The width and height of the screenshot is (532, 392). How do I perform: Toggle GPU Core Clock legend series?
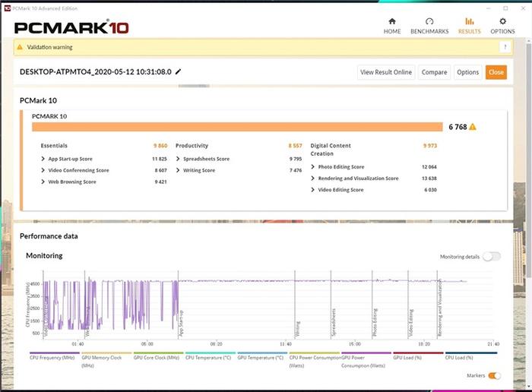pyautogui.click(x=158, y=356)
